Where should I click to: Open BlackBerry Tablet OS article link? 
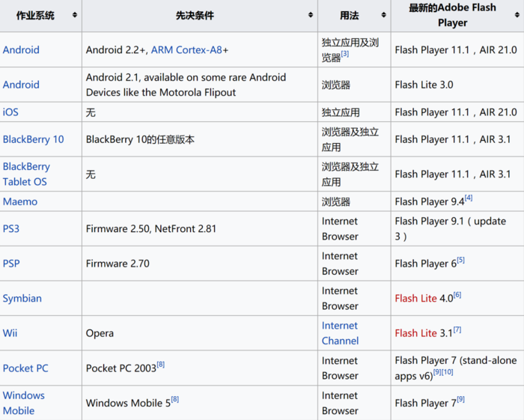pyautogui.click(x=26, y=174)
